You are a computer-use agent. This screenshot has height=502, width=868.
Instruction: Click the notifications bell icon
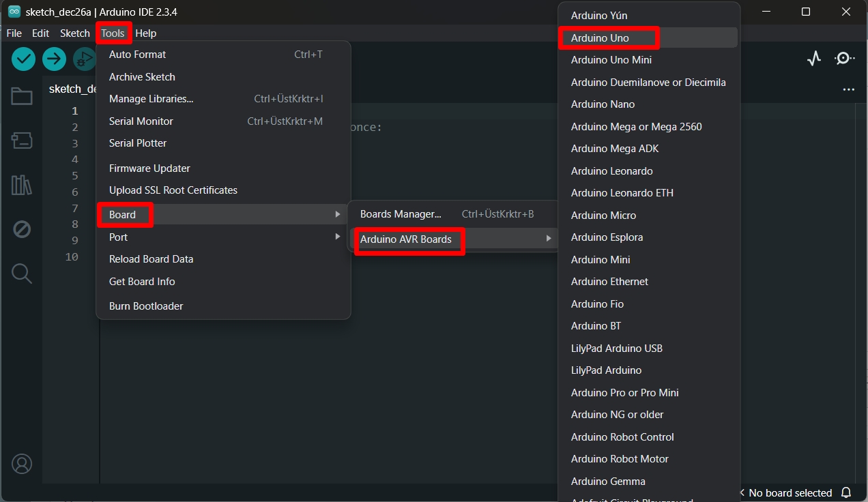846,492
